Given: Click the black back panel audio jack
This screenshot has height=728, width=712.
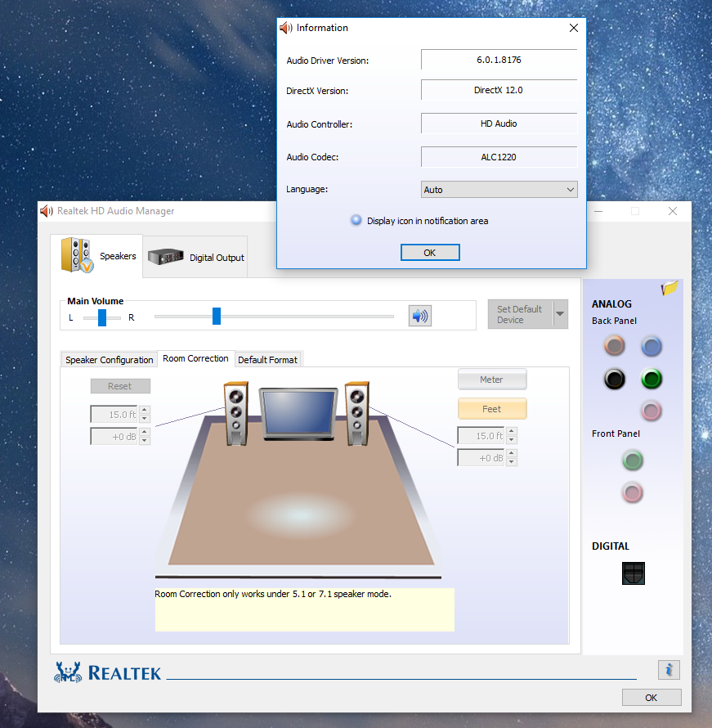Looking at the screenshot, I should [614, 379].
